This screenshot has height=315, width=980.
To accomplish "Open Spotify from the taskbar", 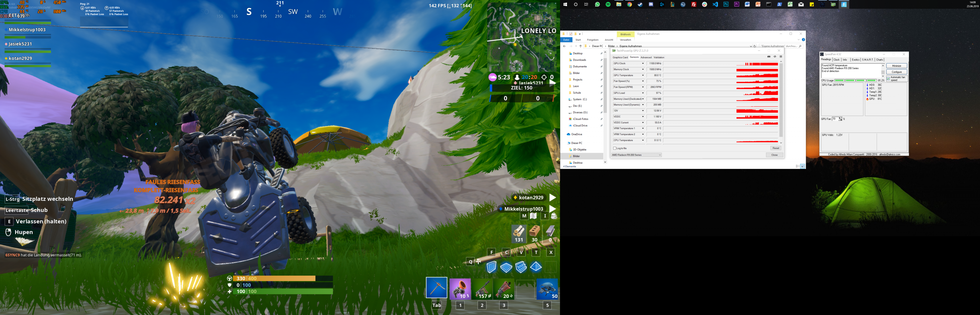I will coord(608,5).
